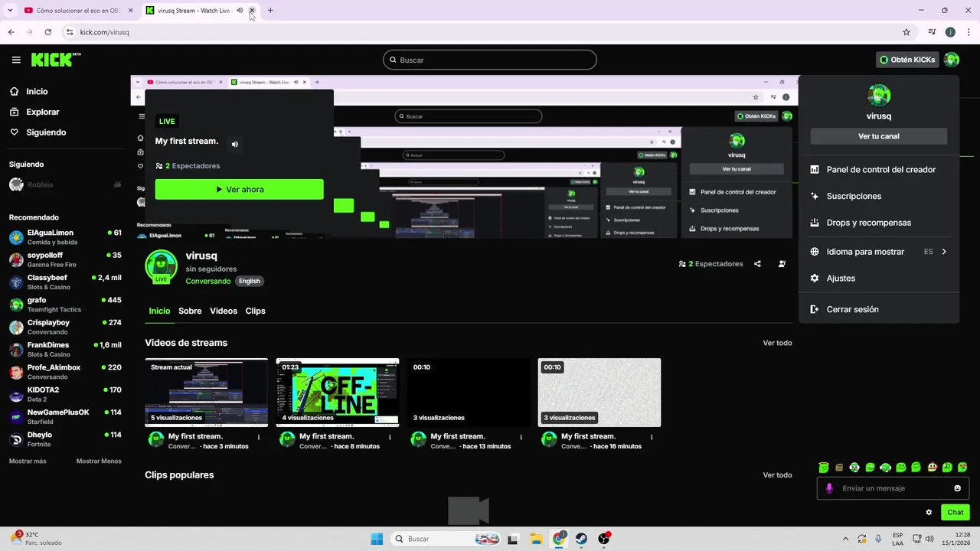Click the profile avatar in the top bar
This screenshot has width=980, height=551.
[952, 60]
